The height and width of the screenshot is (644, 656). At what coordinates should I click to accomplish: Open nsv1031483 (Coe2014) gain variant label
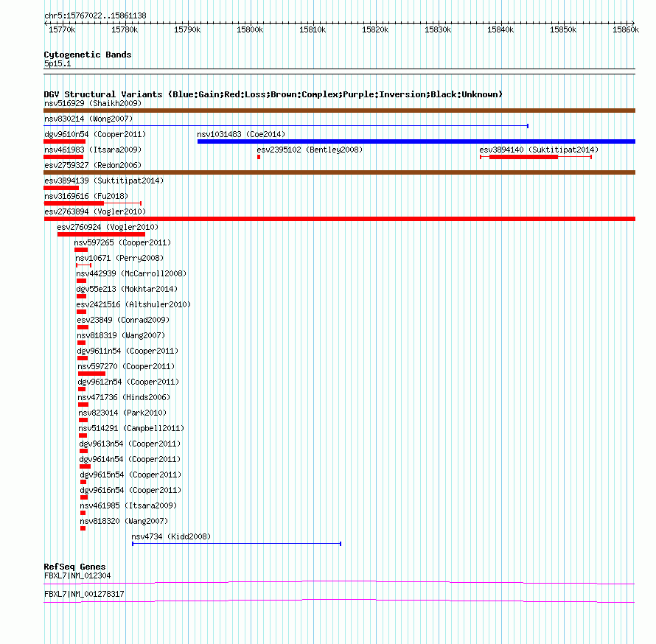click(x=241, y=134)
